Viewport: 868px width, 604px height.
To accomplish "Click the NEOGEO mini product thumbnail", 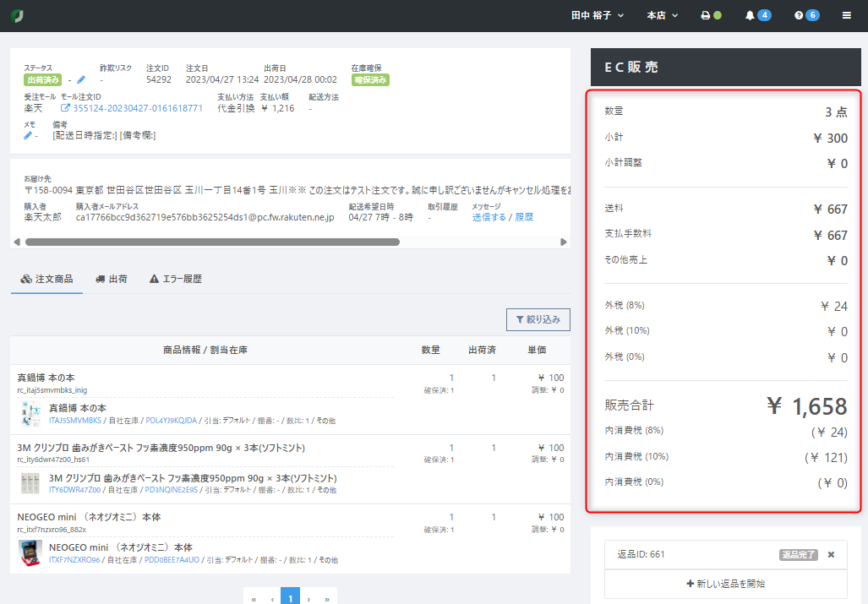I will pos(30,553).
